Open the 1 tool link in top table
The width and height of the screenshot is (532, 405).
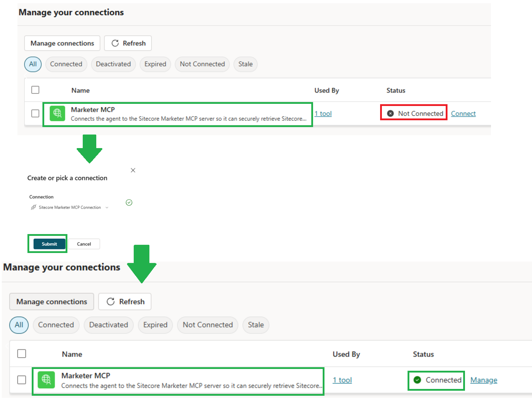323,113
